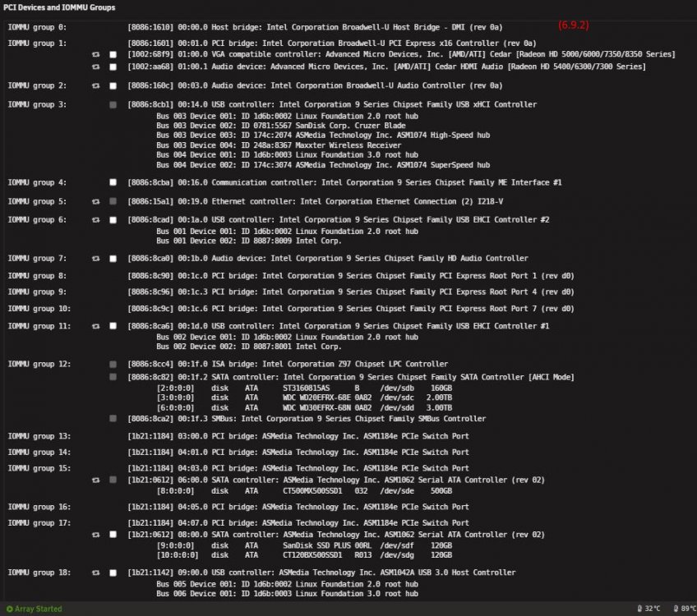Select the ST3160815AS /dev/sdb 160GB disk line
Image resolution: width=697 pixels, height=616 pixels.
coord(304,388)
